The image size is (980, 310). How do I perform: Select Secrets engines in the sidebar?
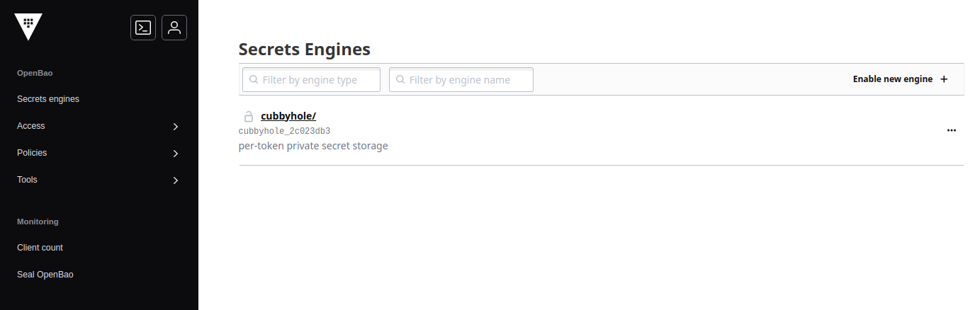48,99
